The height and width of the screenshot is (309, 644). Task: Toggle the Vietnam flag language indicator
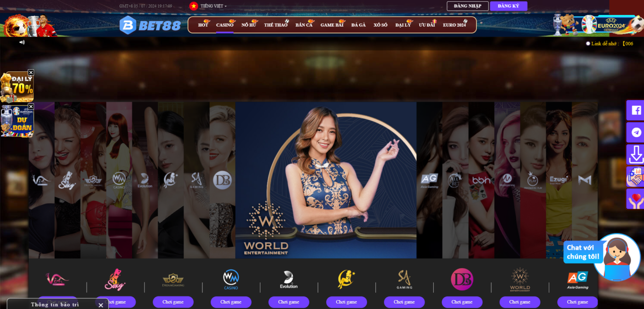click(193, 6)
